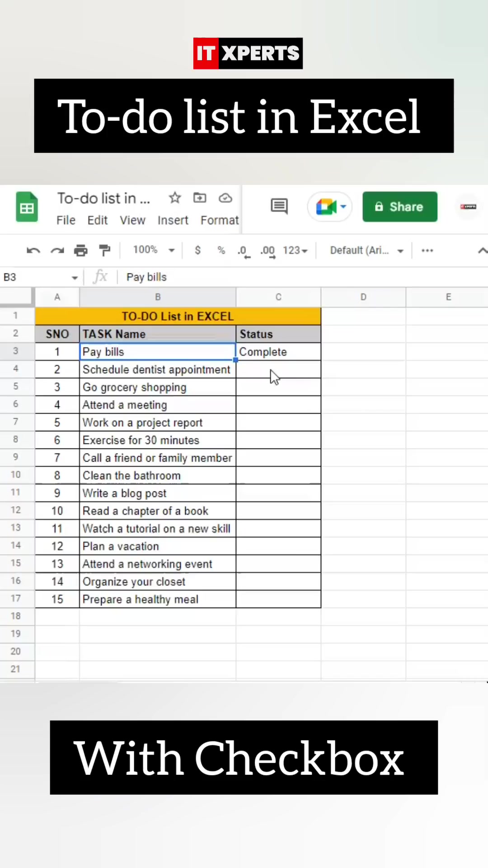Print the spreadsheet
This screenshot has width=488, height=868.
point(81,250)
